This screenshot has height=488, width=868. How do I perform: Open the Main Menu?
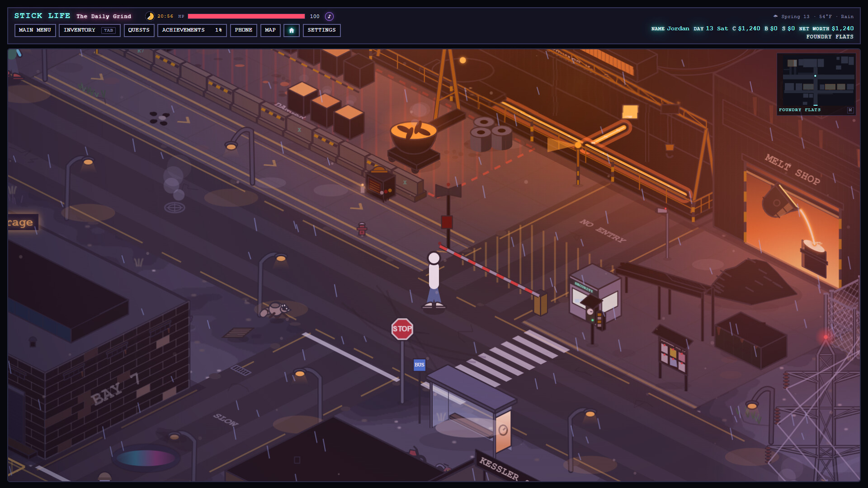click(35, 30)
